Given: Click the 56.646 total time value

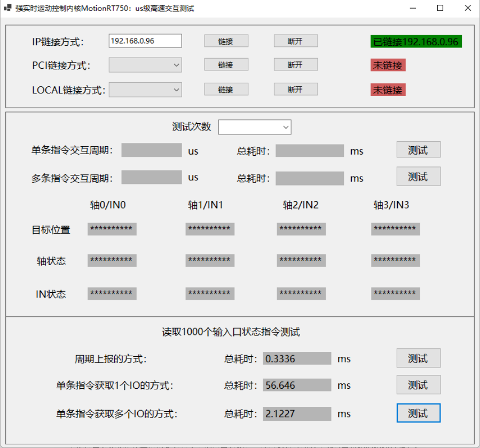Looking at the screenshot, I should [x=297, y=385].
